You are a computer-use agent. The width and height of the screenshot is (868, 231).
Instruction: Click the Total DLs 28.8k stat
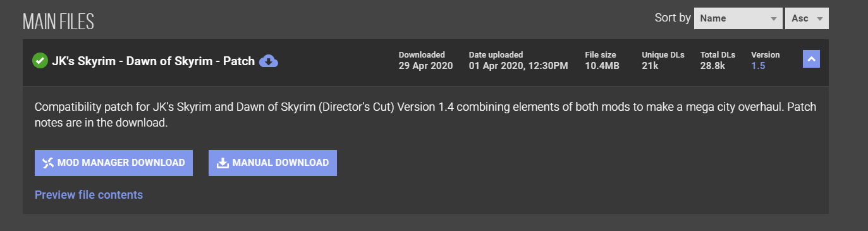(x=718, y=60)
